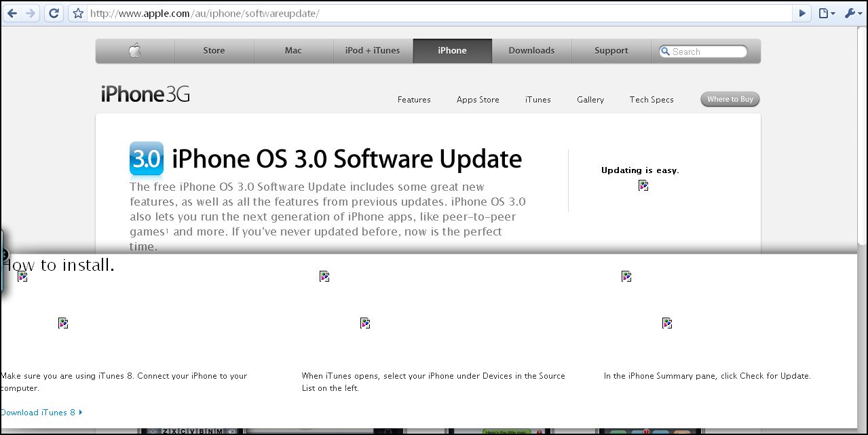The image size is (868, 435).
Task: Open the iPod + iTunes tab
Action: [x=373, y=51]
